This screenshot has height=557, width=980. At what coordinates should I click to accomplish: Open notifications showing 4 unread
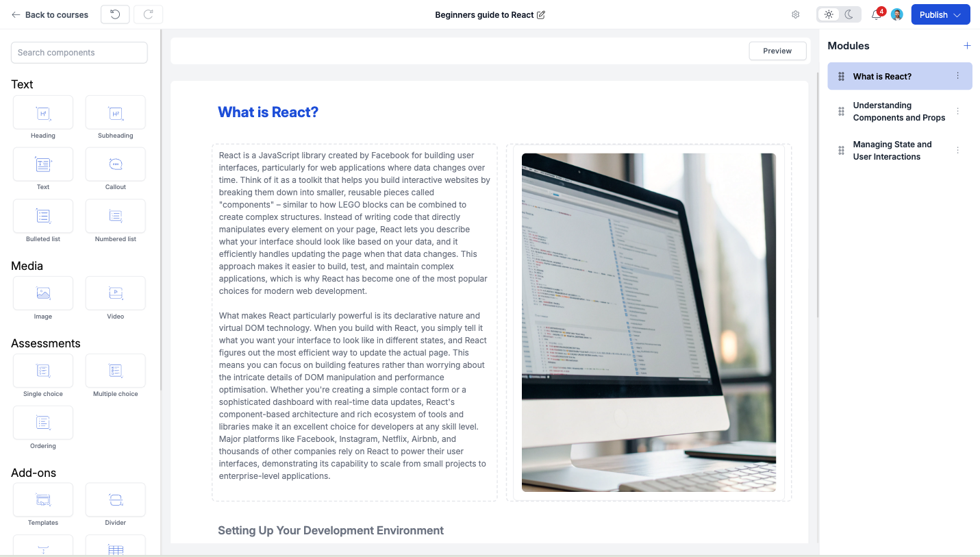point(875,14)
